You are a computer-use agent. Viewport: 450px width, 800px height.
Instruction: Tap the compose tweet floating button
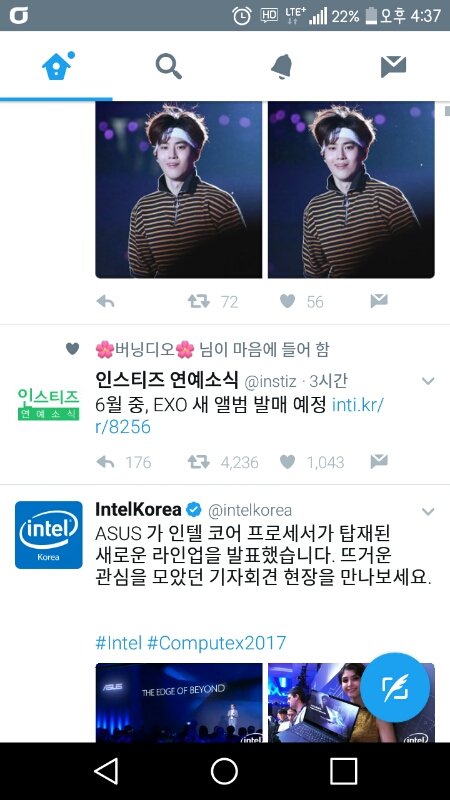point(395,687)
